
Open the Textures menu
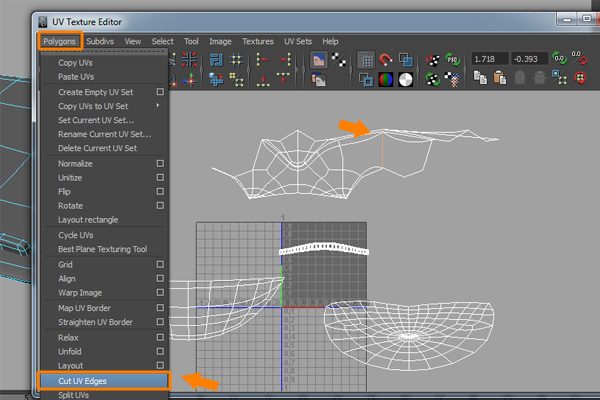[x=258, y=41]
